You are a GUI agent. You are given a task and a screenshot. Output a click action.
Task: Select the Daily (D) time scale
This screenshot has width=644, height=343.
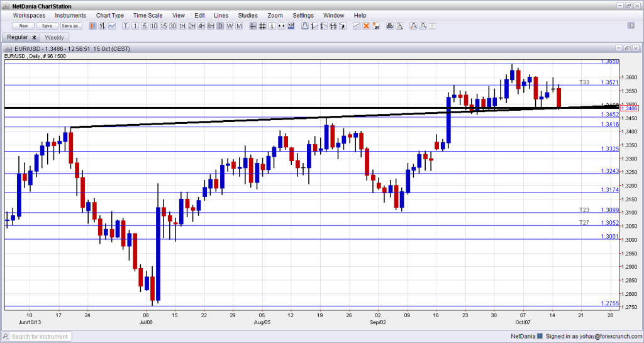click(x=220, y=26)
